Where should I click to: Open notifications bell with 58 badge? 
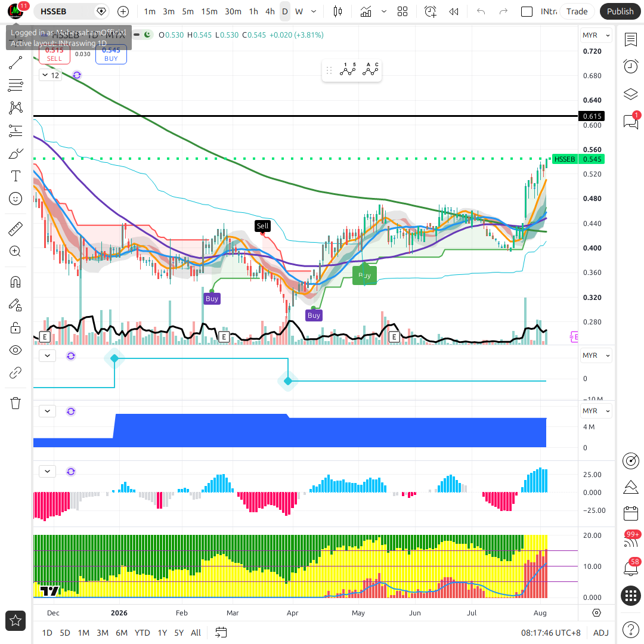[630, 568]
